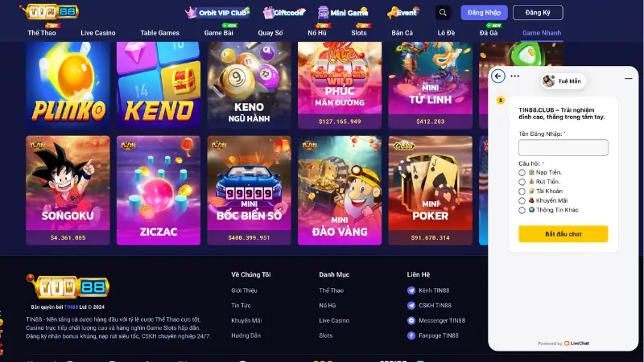Image resolution: width=644 pixels, height=362 pixels.
Task: Open the Giftcode icon in header
Action: click(x=268, y=13)
